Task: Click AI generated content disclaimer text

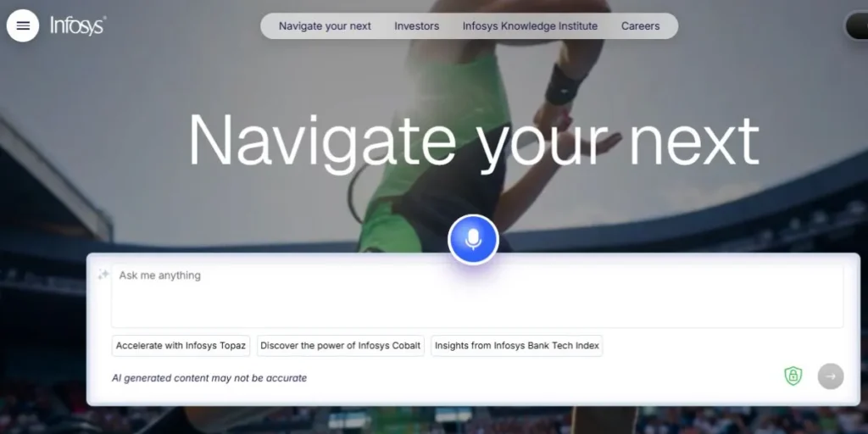Action: [209, 378]
